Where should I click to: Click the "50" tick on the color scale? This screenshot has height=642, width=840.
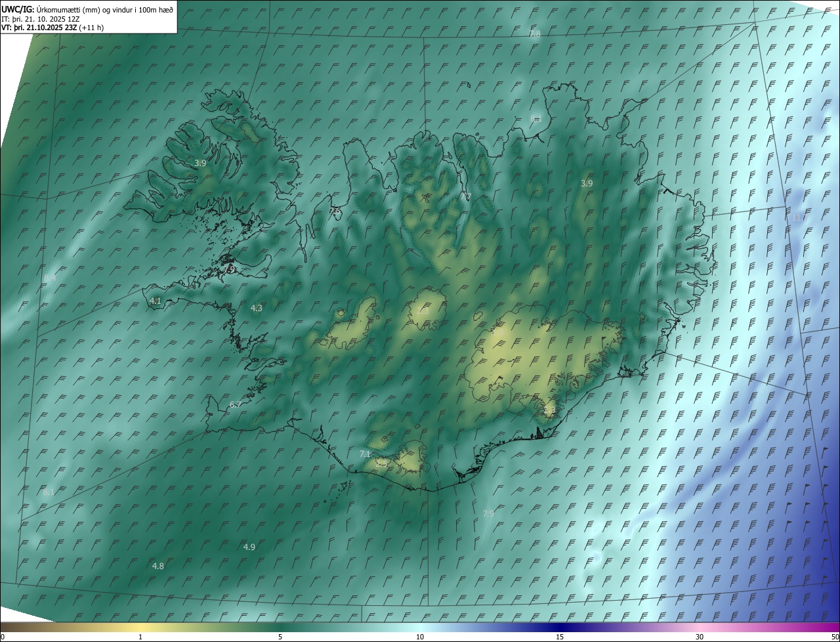tap(835, 637)
